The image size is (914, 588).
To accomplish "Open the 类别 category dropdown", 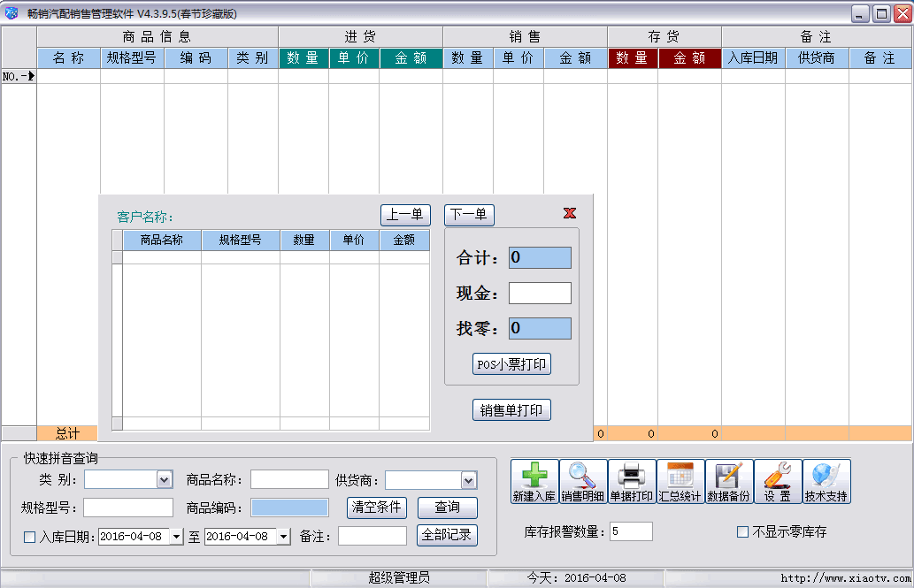I will click(165, 479).
